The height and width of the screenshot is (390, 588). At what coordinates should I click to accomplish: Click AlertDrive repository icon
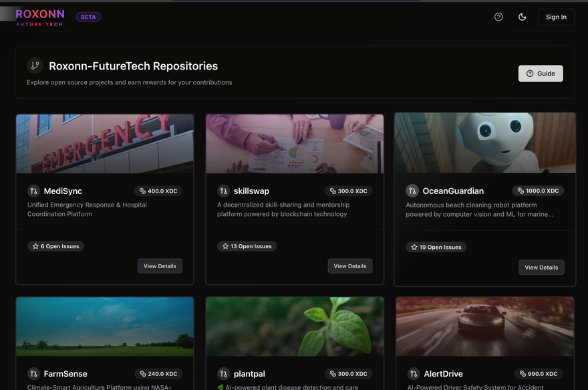click(x=412, y=373)
